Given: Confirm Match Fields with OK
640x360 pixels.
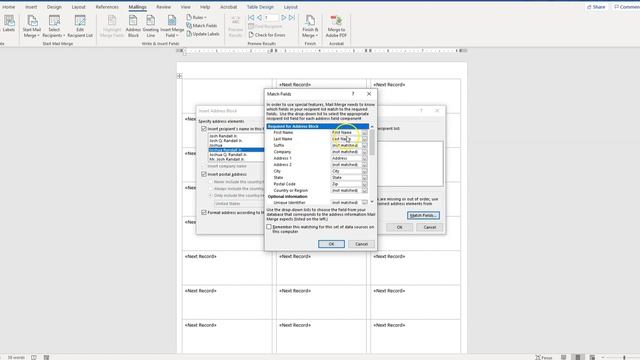Looking at the screenshot, I should tap(331, 244).
